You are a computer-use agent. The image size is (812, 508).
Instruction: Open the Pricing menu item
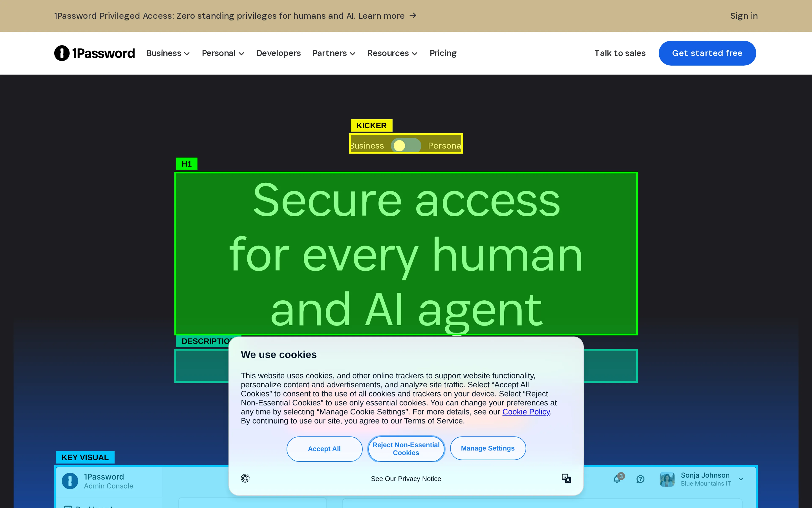coord(443,53)
